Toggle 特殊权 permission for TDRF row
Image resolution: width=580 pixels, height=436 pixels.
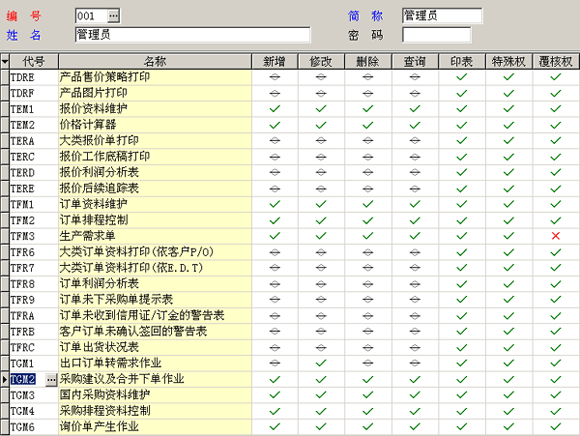point(509,93)
